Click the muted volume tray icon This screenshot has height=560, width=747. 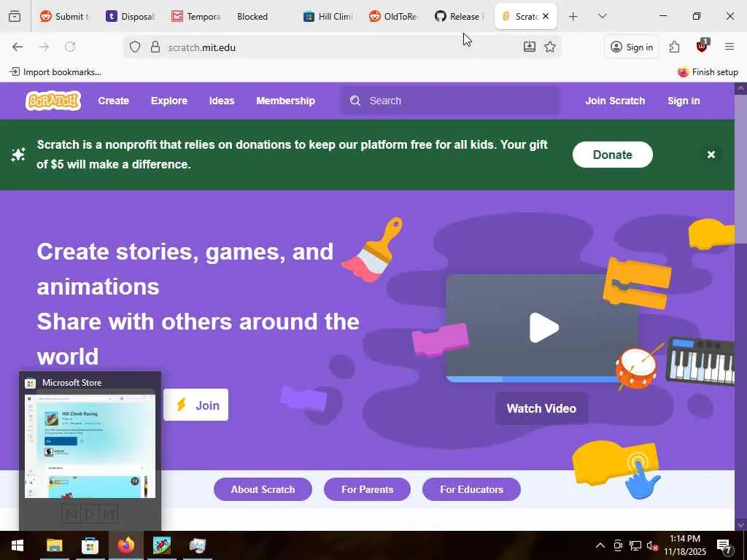pos(652,545)
